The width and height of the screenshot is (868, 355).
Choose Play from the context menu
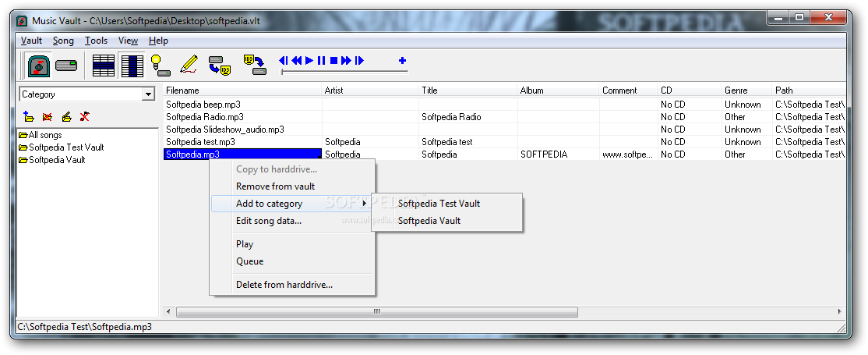pyautogui.click(x=292, y=244)
